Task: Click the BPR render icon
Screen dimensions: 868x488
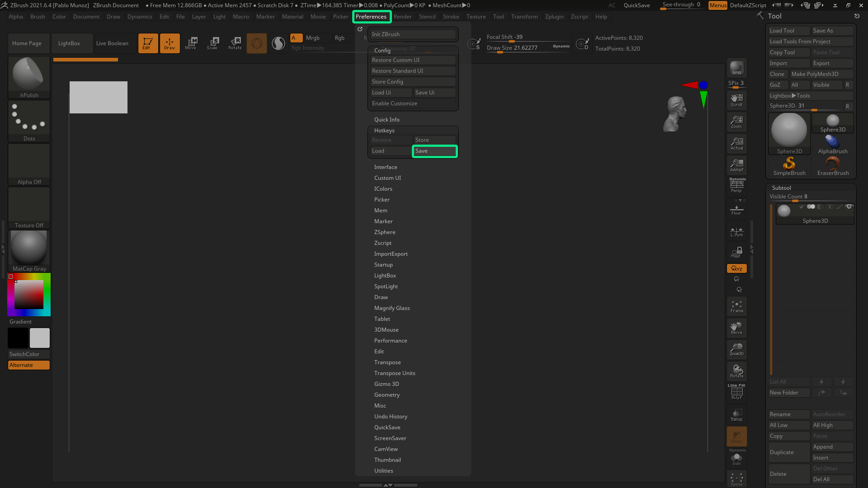Action: coord(736,68)
